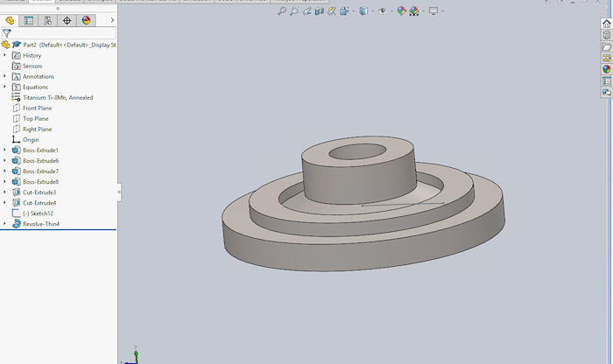This screenshot has height=364, width=613.
Task: Switch to the FeatureManager design tree tab
Action: click(10, 21)
